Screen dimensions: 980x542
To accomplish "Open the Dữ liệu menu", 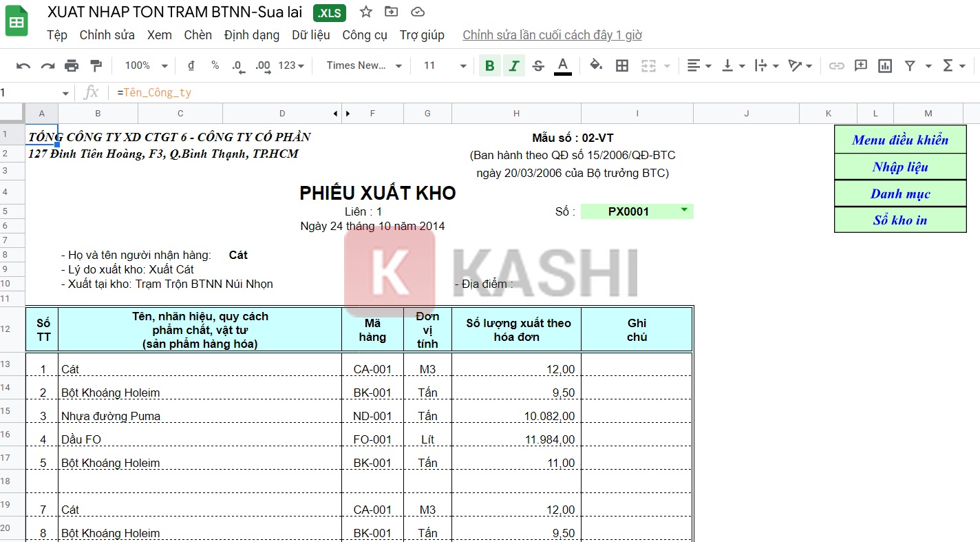I will pyautogui.click(x=311, y=35).
